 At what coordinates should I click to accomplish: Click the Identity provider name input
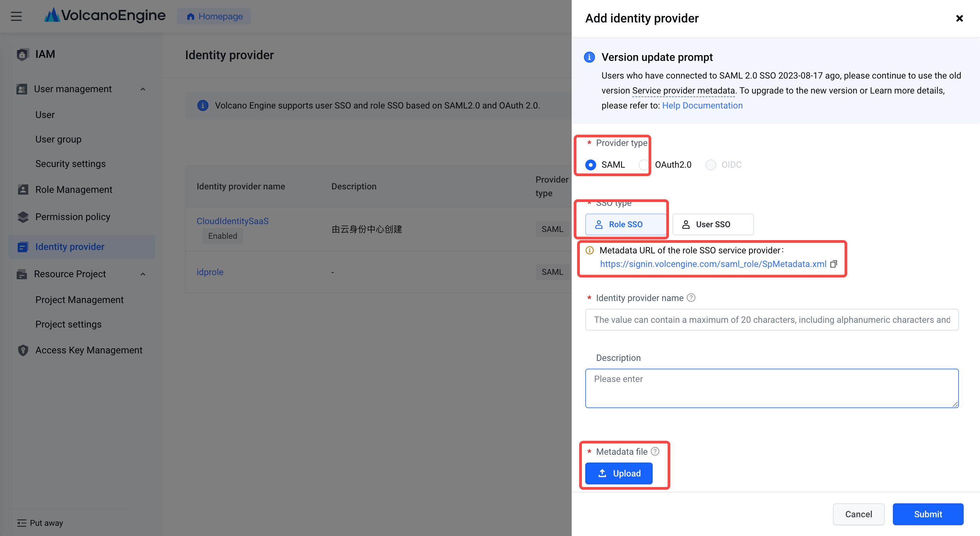tap(771, 320)
